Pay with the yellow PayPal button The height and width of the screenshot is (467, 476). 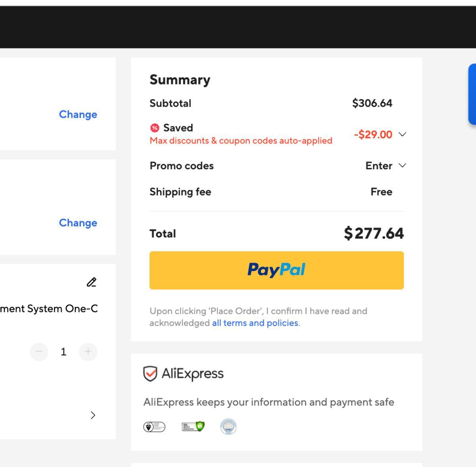276,270
